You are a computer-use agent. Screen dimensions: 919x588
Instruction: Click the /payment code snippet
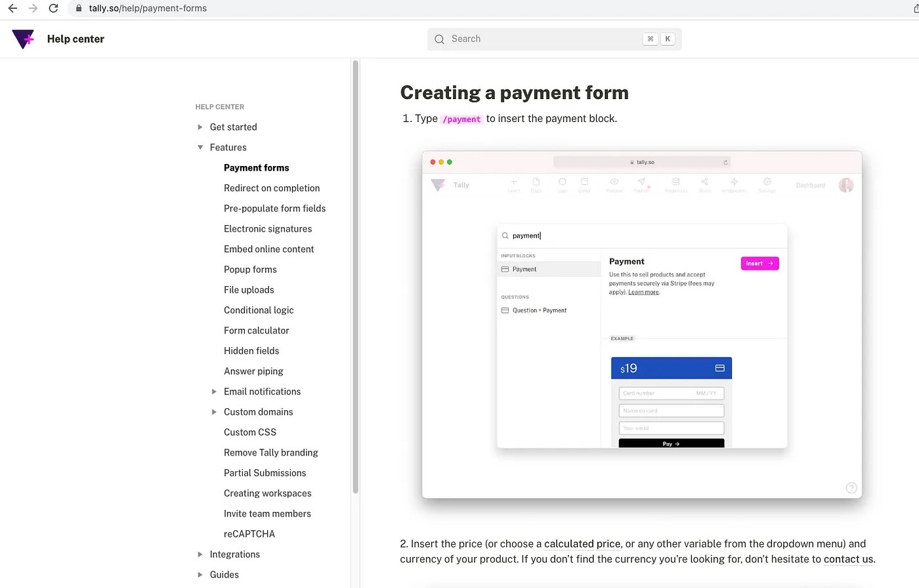[x=462, y=119]
